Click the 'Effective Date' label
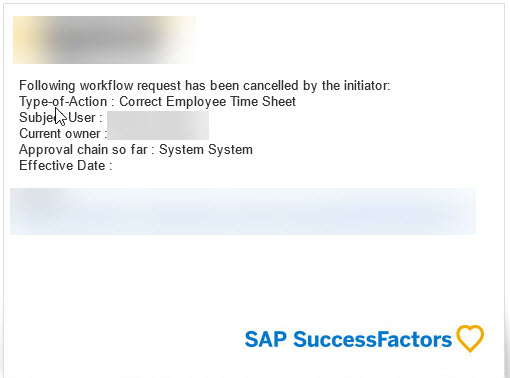510x378 pixels. 62,165
